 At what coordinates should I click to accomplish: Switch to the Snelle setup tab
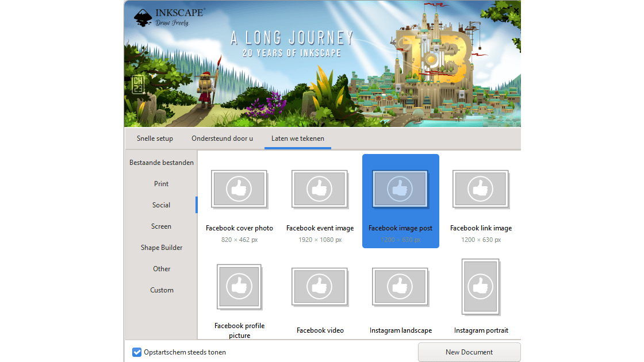tap(155, 138)
